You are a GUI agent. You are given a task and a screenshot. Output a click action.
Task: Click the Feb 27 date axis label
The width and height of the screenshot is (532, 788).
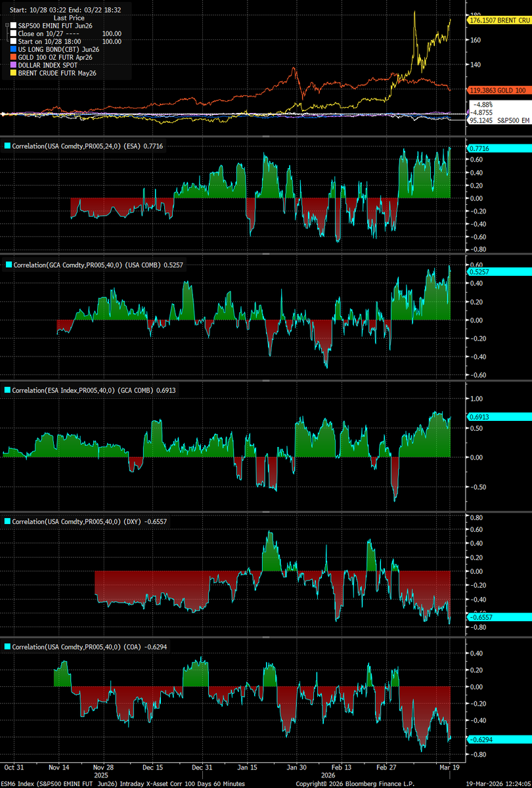[386, 766]
